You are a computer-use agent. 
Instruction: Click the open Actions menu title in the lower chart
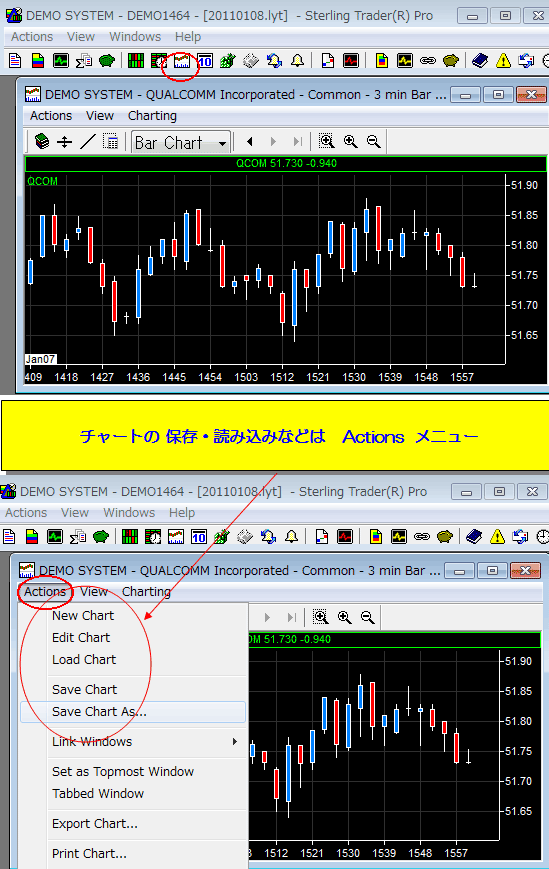(45, 592)
